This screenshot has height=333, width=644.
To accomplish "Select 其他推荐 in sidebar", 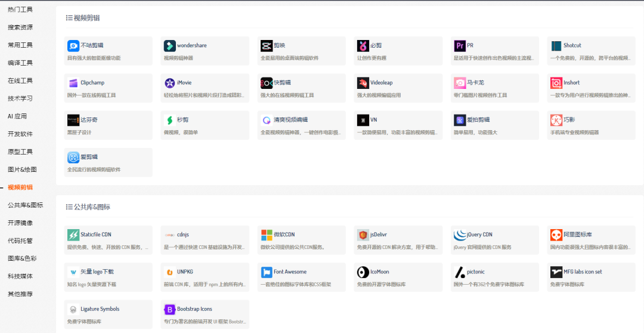I will pos(20,294).
